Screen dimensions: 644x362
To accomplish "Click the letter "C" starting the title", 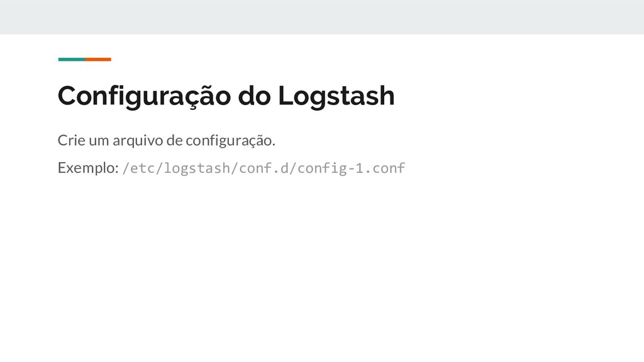I will tap(67, 96).
